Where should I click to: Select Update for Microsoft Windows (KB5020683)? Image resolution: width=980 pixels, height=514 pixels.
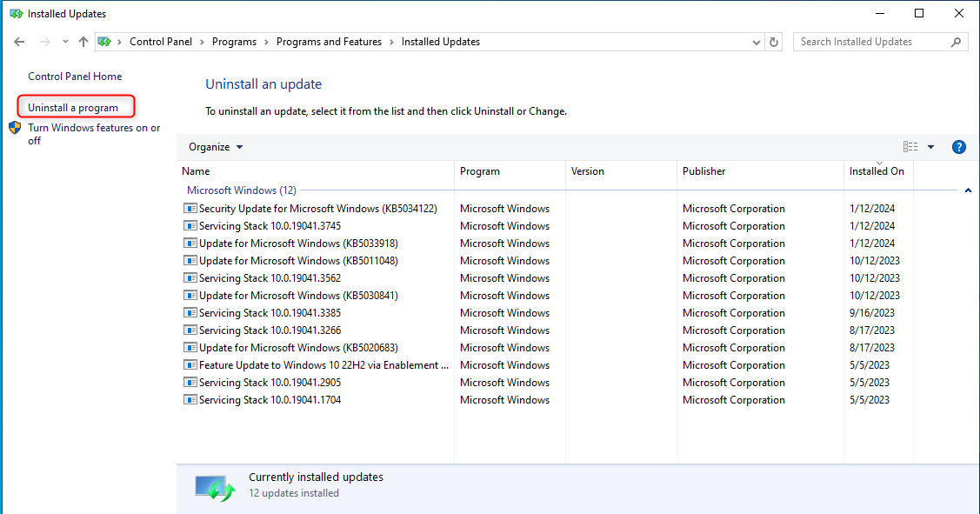299,348
